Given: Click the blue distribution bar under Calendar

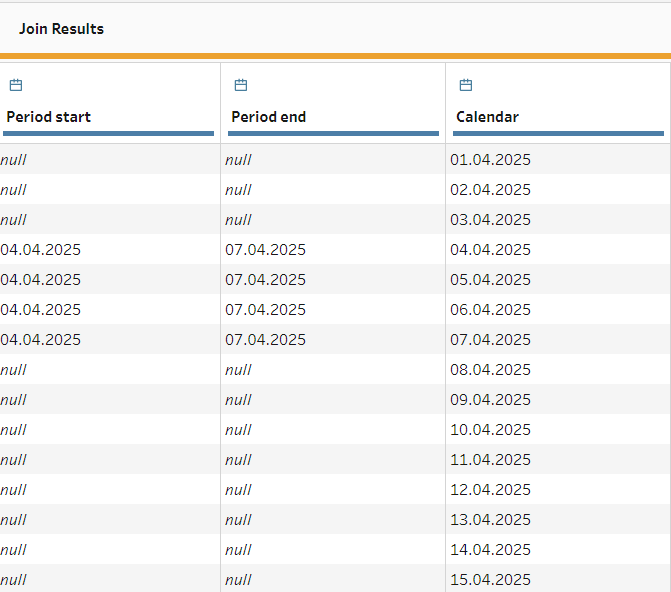Looking at the screenshot, I should click(558, 134).
